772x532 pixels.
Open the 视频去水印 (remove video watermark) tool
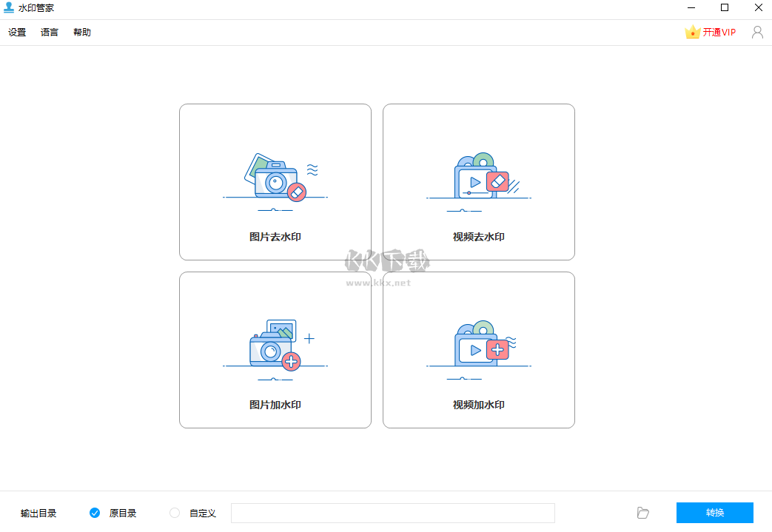[478, 181]
